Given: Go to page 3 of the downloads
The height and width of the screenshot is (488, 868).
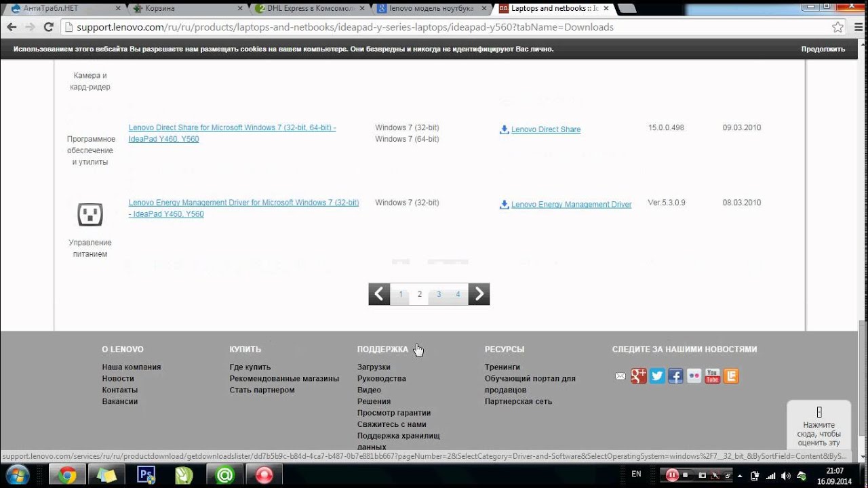Looking at the screenshot, I should tap(439, 294).
